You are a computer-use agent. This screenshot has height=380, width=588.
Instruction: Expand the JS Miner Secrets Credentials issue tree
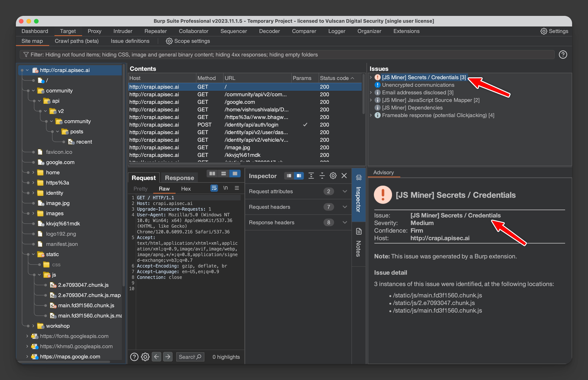coord(371,77)
